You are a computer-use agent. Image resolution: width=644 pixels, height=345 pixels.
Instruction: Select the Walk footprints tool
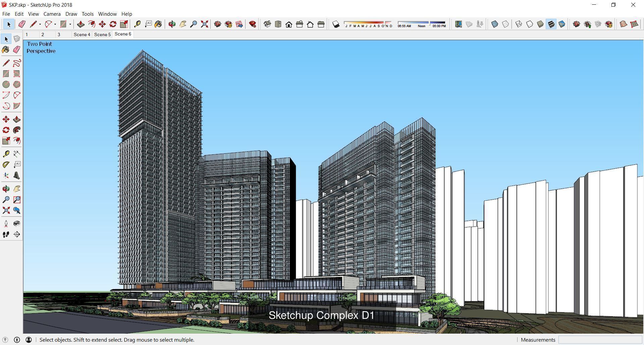pos(6,234)
